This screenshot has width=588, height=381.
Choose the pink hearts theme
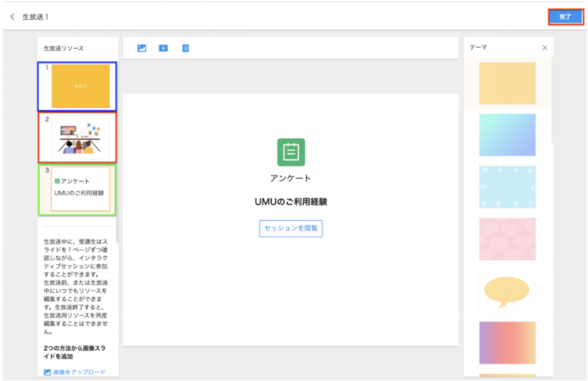[x=507, y=239]
